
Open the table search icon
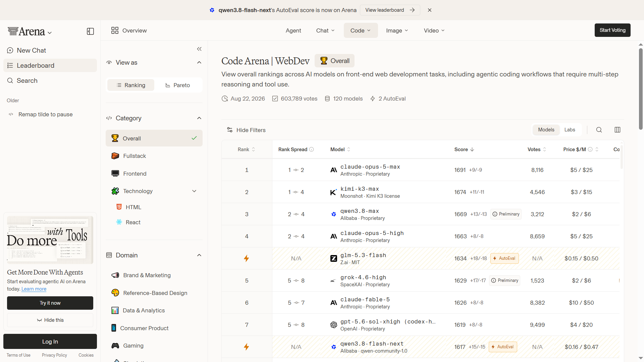(x=599, y=130)
